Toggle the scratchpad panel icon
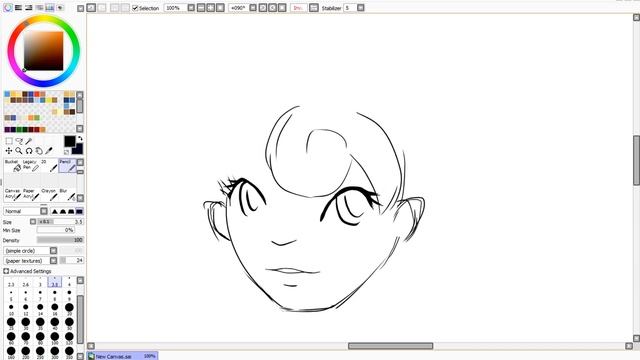The width and height of the screenshot is (640, 360). click(x=60, y=7)
